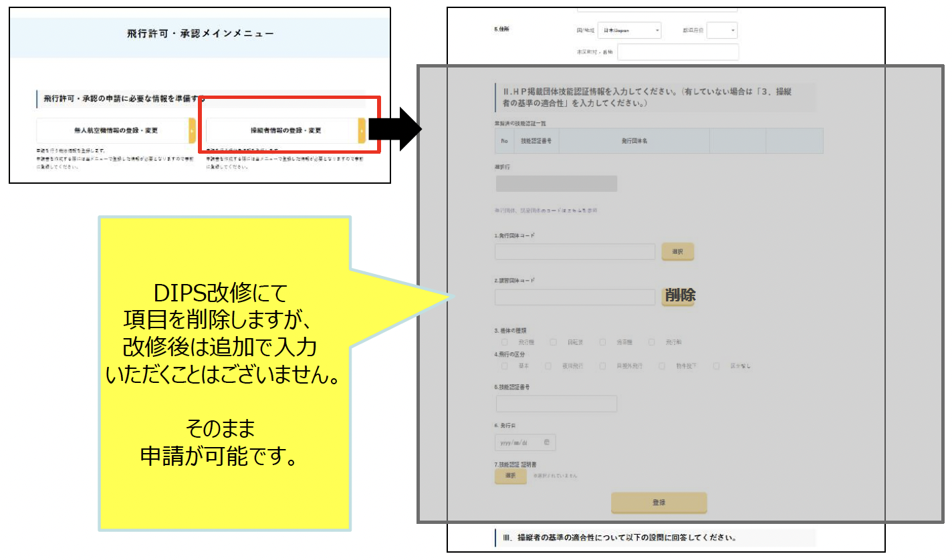952x560 pixels.
Task: Click the 登録 register button
Action: point(659,503)
